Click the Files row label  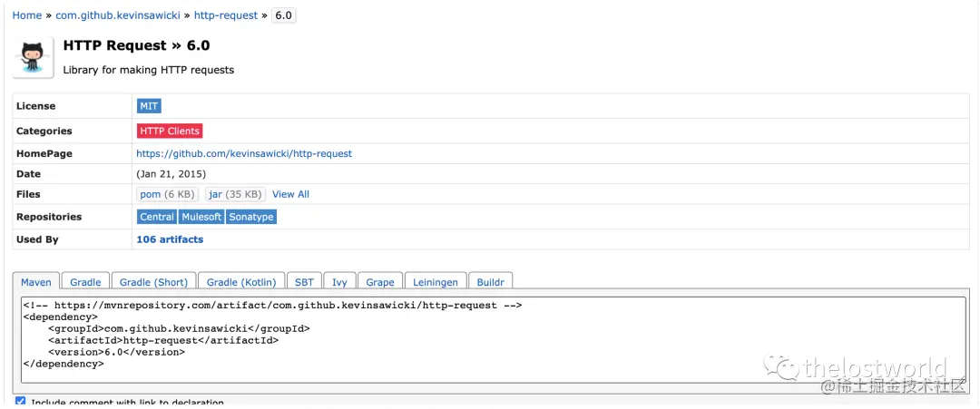(x=28, y=194)
